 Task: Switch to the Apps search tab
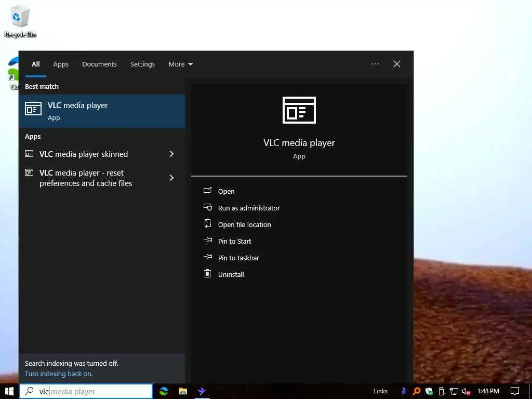61,64
